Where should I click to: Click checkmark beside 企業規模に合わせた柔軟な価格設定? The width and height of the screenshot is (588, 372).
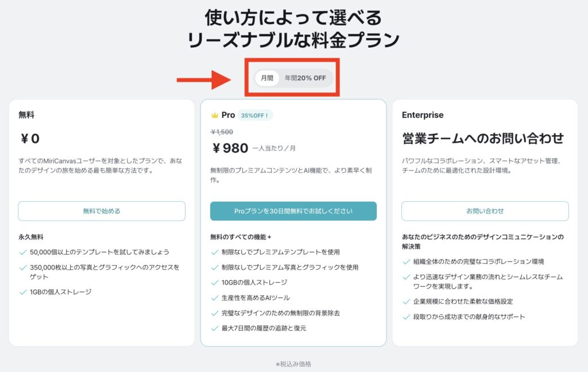[x=406, y=301]
